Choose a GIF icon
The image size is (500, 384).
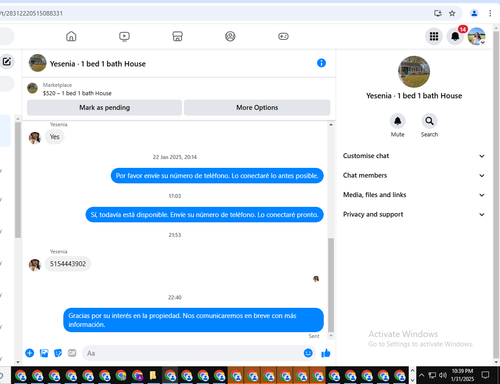pos(72,353)
